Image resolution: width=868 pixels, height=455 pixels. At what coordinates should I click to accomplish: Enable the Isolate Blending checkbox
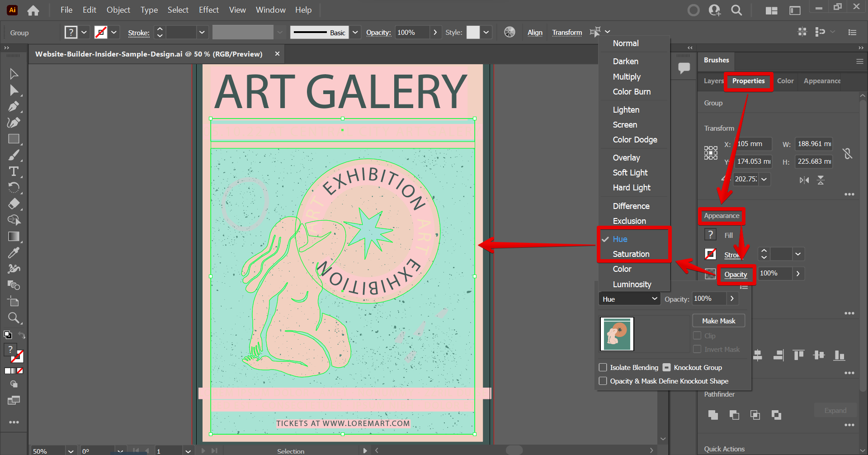[x=603, y=367]
